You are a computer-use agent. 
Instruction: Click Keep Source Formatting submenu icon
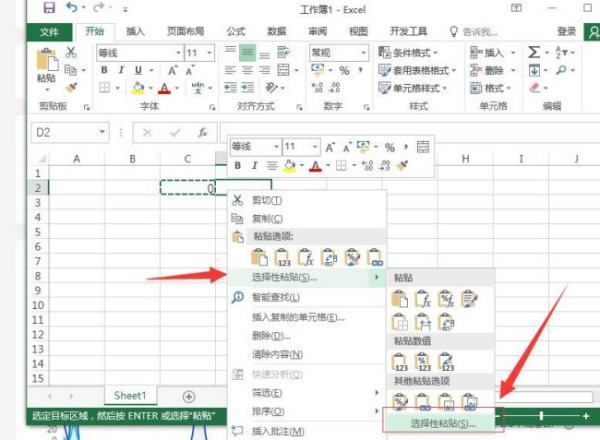pos(469,298)
